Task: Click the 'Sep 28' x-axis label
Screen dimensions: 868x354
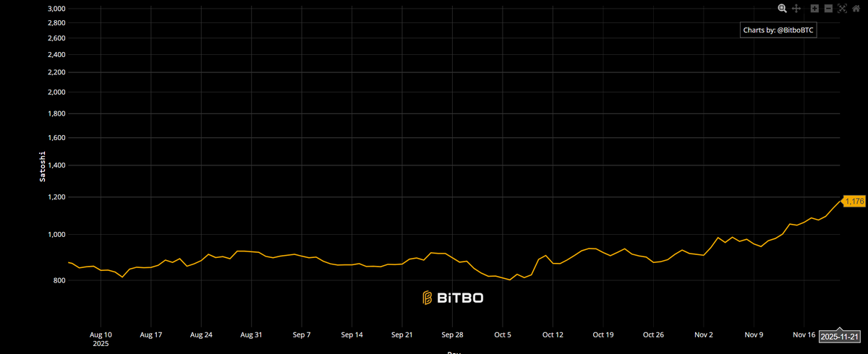Action: coord(452,335)
